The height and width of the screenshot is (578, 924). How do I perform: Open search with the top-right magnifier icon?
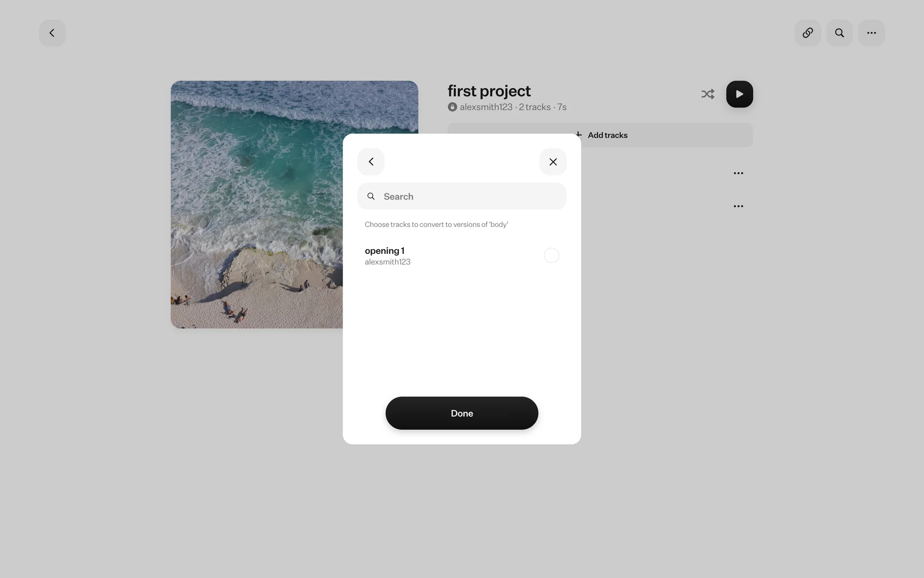[839, 33]
